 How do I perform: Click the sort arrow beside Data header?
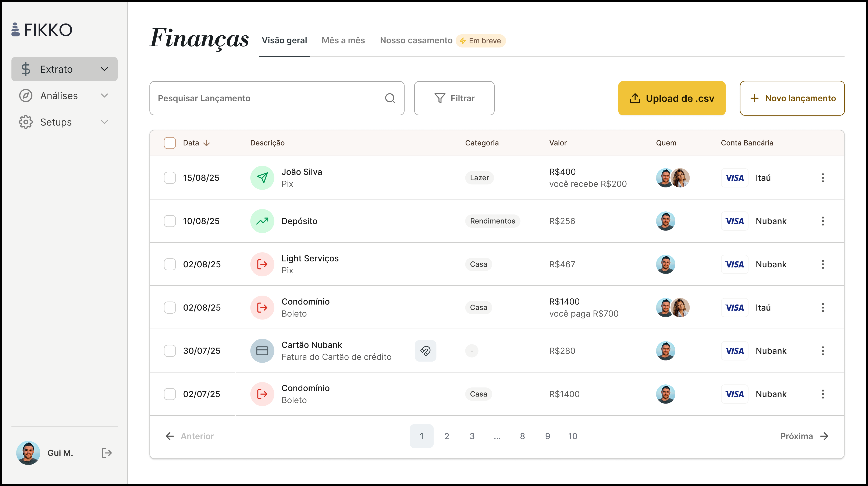pos(207,143)
